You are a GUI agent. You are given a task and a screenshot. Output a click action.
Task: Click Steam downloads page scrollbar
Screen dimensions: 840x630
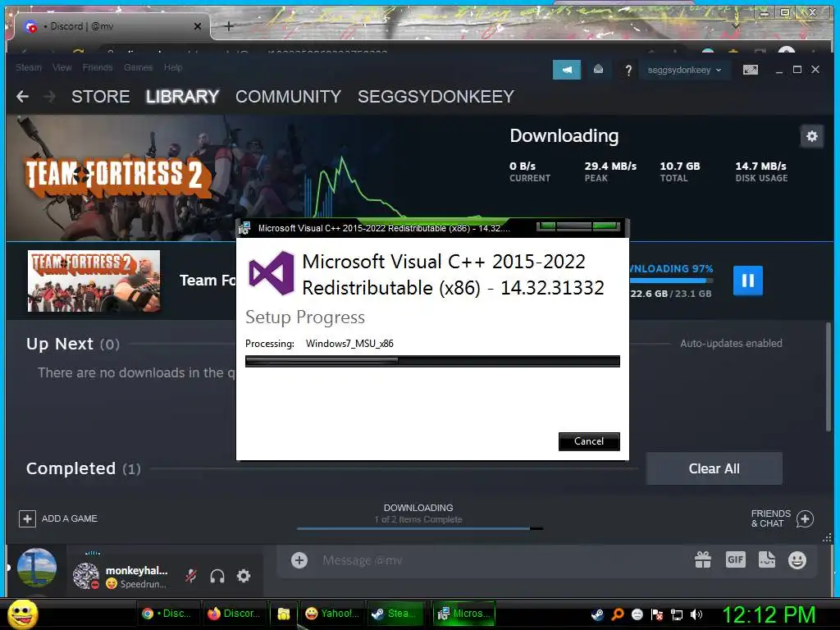[x=829, y=375]
